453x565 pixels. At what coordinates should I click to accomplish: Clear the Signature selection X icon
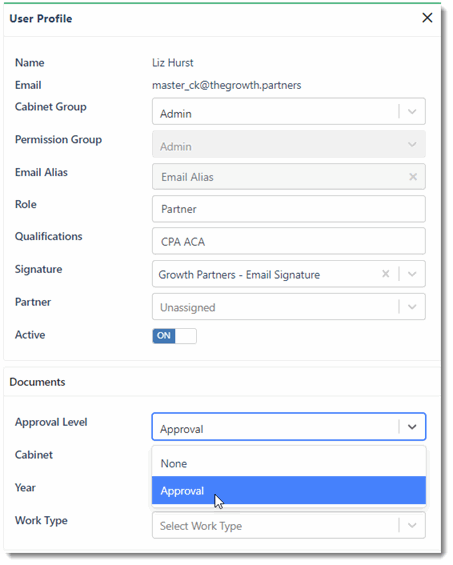pyautogui.click(x=386, y=274)
